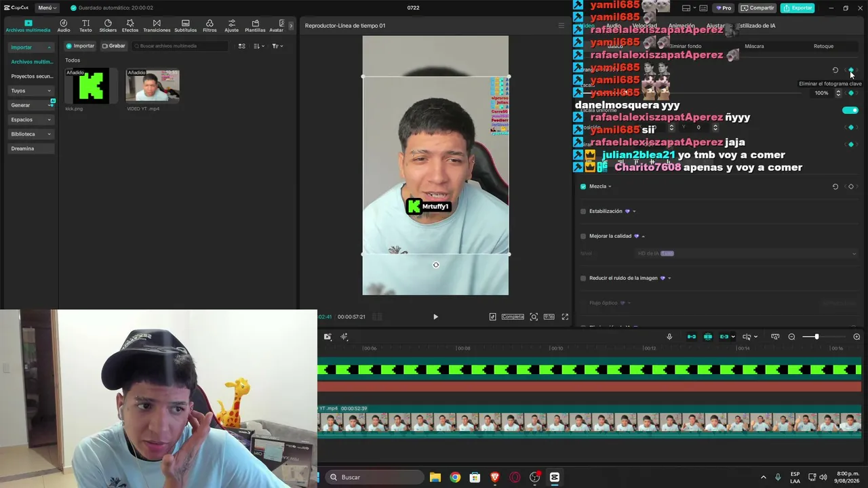The height and width of the screenshot is (488, 868).
Task: Play the preview video
Action: [435, 317]
